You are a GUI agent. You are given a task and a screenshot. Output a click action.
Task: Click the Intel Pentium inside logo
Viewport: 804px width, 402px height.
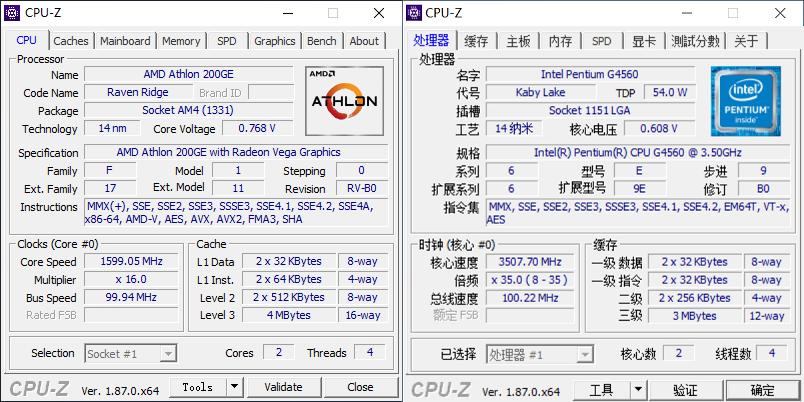[x=746, y=101]
